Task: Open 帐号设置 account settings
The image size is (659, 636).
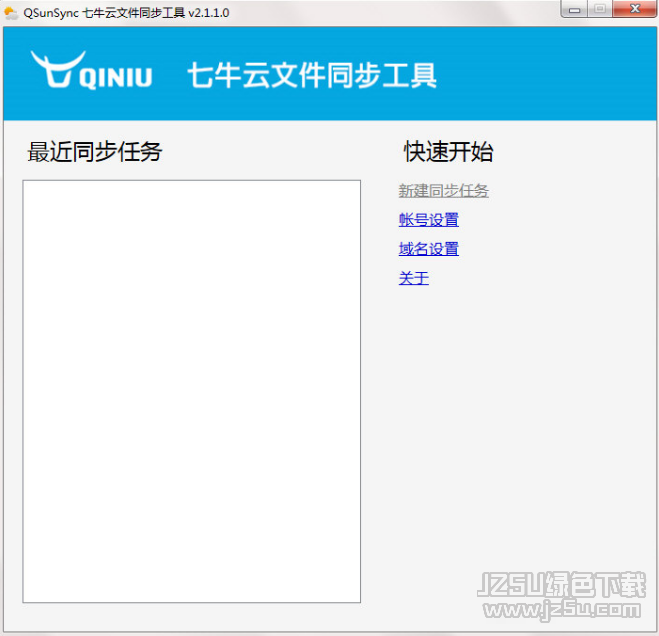Action: (x=429, y=220)
